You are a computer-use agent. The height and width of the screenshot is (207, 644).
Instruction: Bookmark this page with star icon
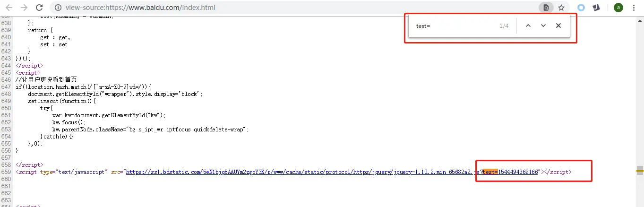pyautogui.click(x=561, y=8)
